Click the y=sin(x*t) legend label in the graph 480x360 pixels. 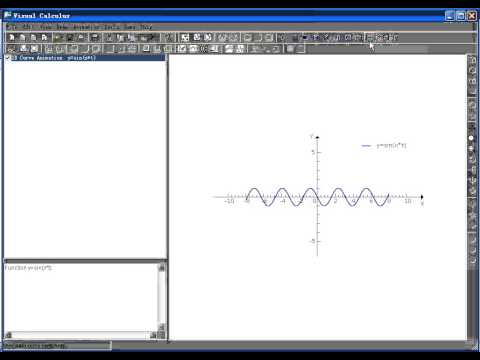tap(391, 146)
